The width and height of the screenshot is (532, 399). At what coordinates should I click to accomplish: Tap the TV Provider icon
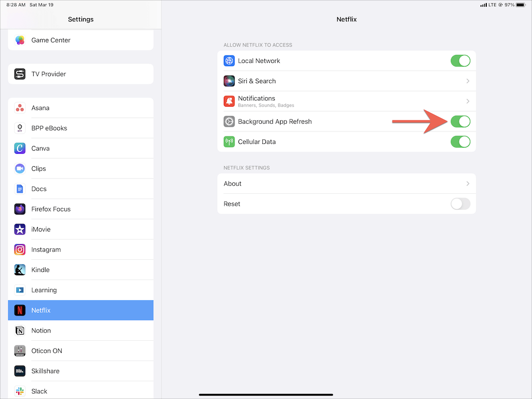(20, 74)
